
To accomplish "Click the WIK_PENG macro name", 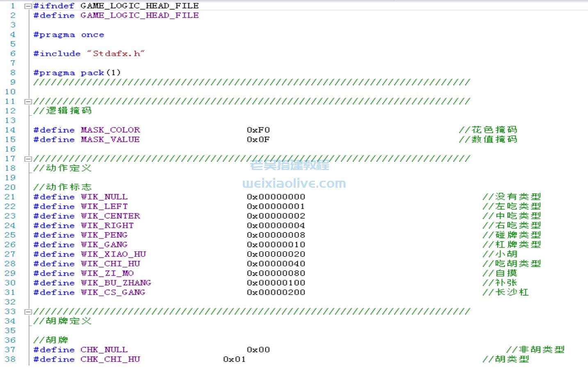I will [x=104, y=235].
